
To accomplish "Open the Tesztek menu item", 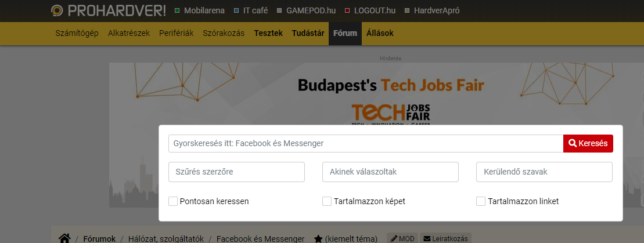I will click(269, 33).
